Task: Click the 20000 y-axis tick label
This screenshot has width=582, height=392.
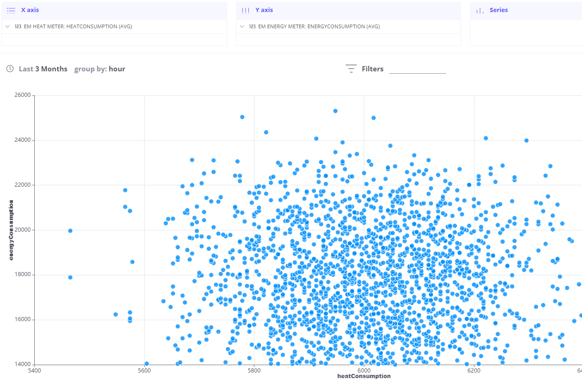Action: click(23, 230)
